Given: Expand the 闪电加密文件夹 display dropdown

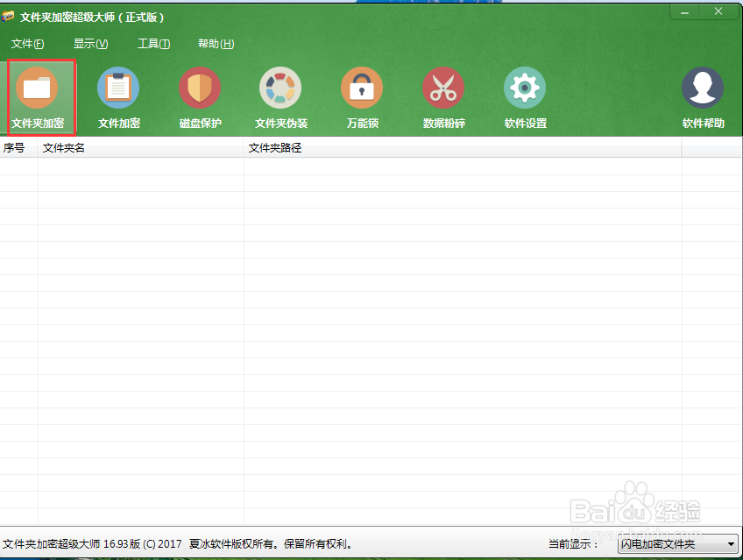Looking at the screenshot, I should (678, 544).
